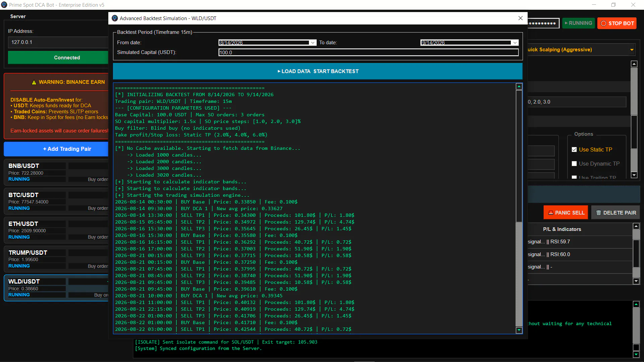The width and height of the screenshot is (644, 362).
Task: Start the backtest with Load Data button
Action: (x=318, y=71)
